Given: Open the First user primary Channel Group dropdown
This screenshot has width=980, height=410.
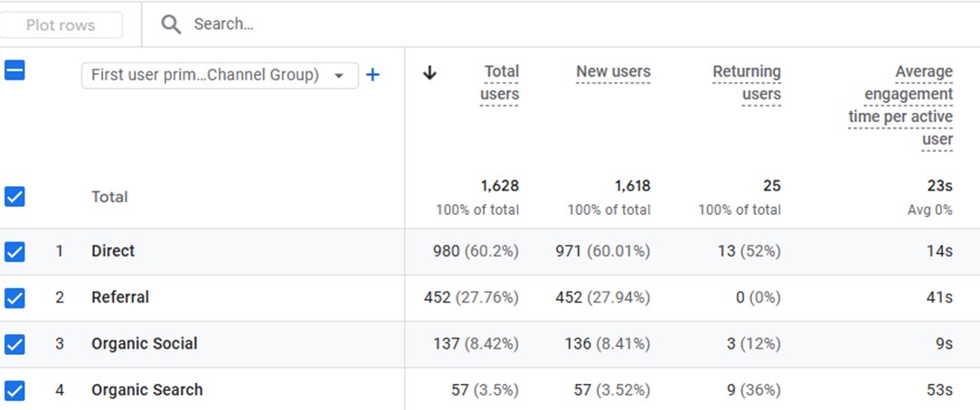Looking at the screenshot, I should tap(220, 75).
